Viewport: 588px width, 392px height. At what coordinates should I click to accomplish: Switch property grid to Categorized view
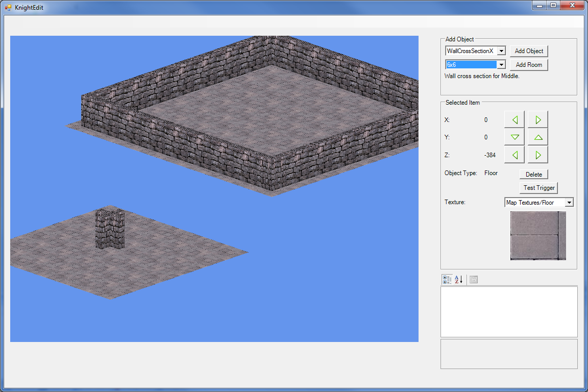pyautogui.click(x=447, y=279)
